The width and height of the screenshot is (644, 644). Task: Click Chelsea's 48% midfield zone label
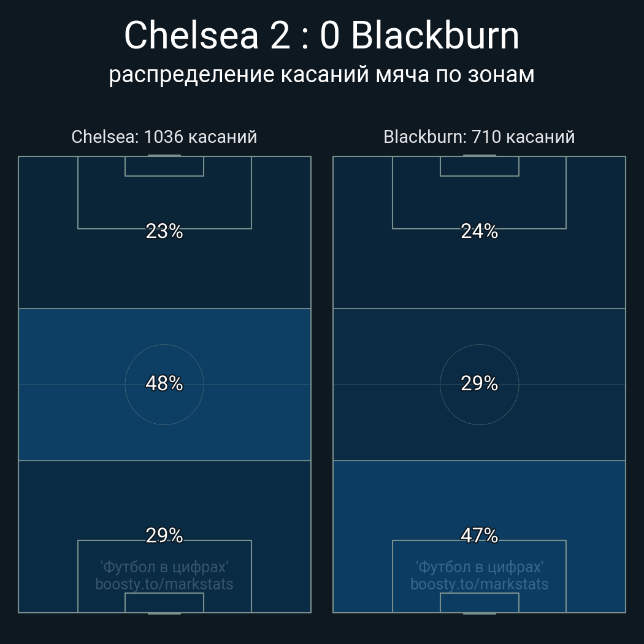pos(164,383)
